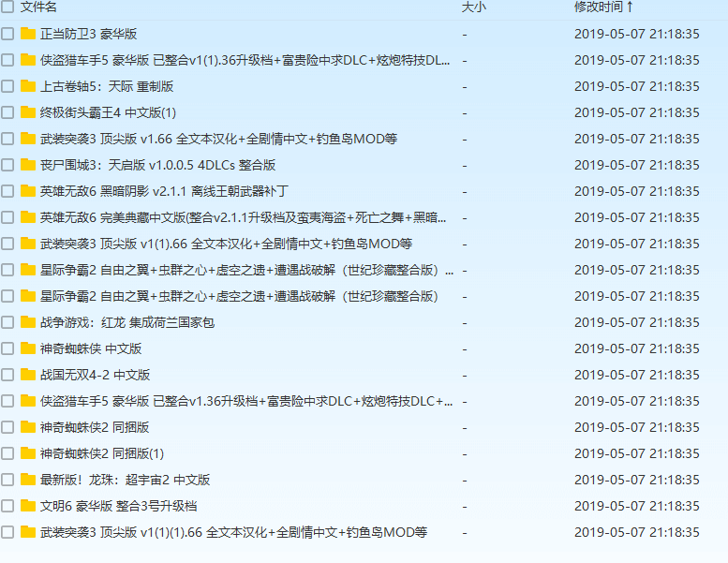728x563 pixels.
Task: Select checkbox for 战争游戏：红龙 集成荷兰国家包
Action: click(7, 322)
